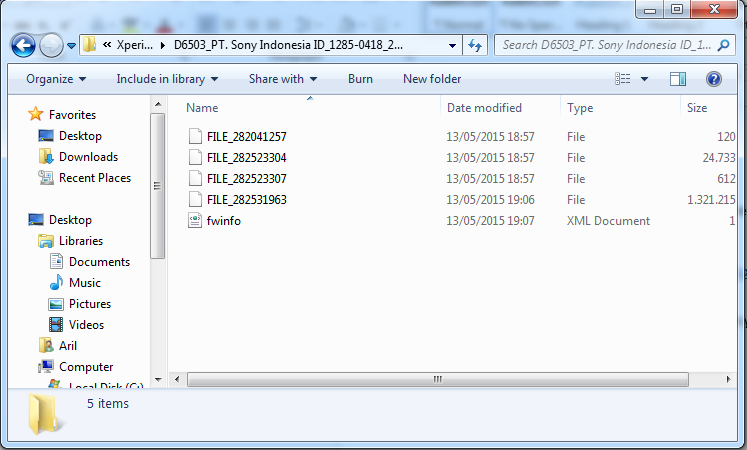This screenshot has width=747, height=450.
Task: Open the Pictures library
Action: pos(90,303)
